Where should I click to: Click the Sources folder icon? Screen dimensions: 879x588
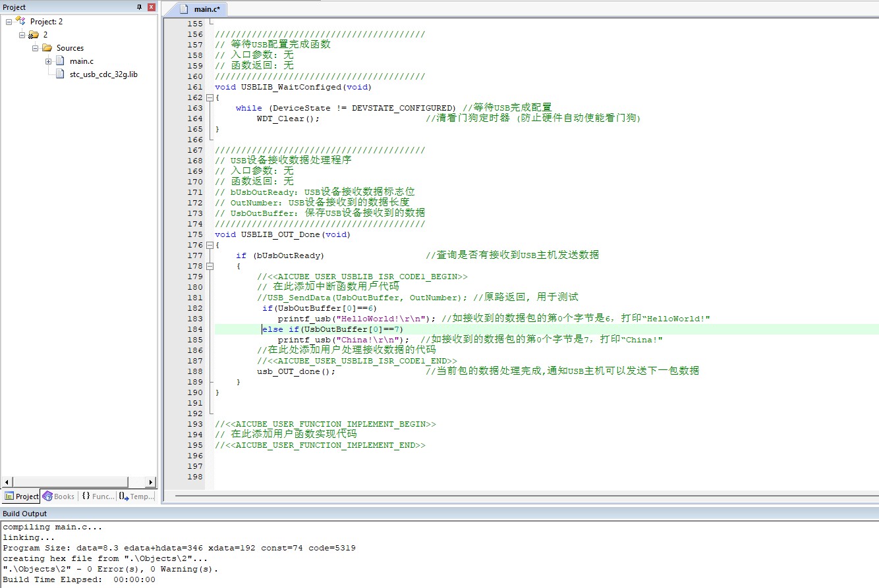[x=47, y=48]
